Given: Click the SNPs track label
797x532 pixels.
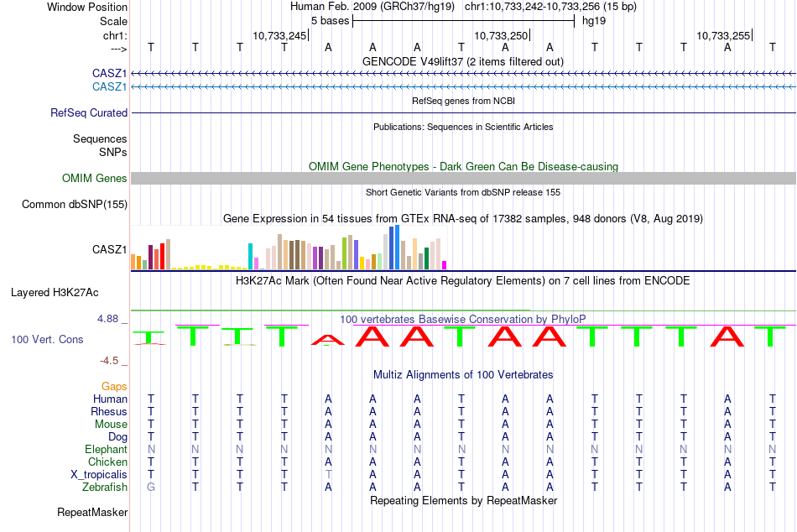Looking at the screenshot, I should tap(113, 152).
